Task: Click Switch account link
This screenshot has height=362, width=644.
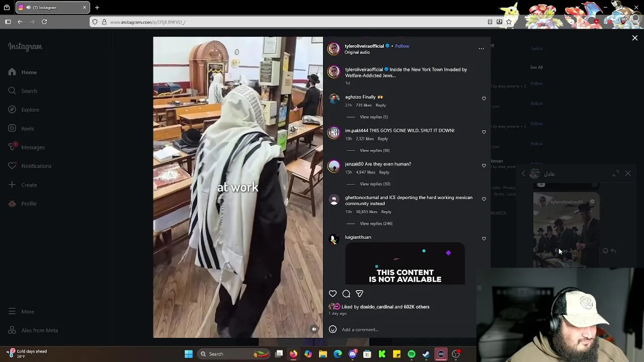Action: 537,49
